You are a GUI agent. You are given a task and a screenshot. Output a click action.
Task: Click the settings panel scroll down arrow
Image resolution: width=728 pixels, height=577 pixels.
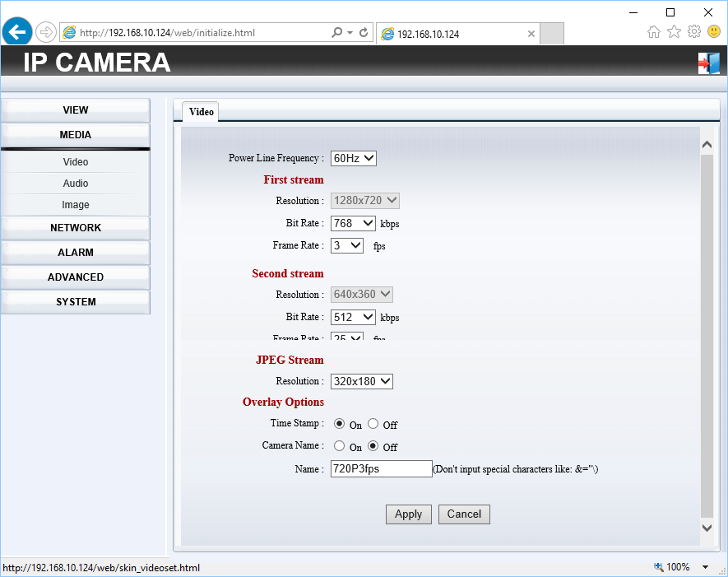(707, 528)
